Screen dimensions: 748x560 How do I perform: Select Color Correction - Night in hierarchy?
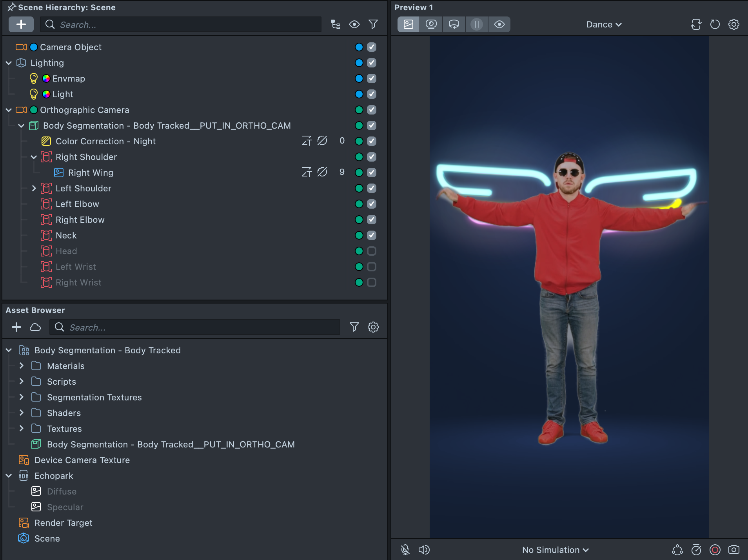click(105, 141)
